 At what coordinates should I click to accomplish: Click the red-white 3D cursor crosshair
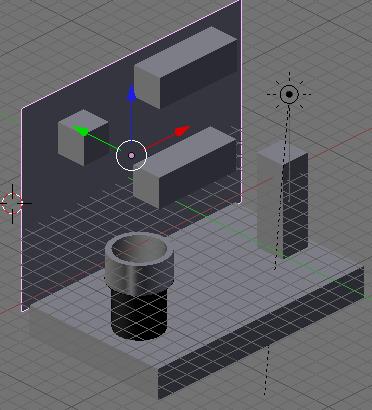point(13,203)
